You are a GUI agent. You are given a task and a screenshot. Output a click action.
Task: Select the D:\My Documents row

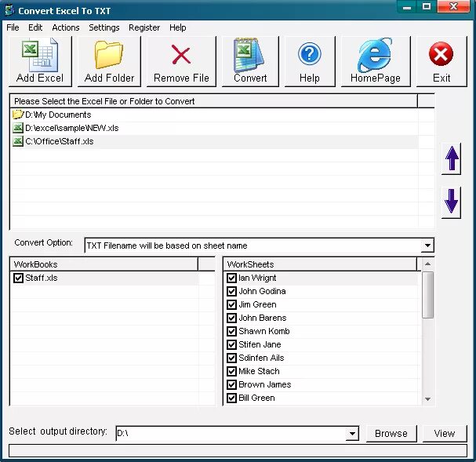214,115
